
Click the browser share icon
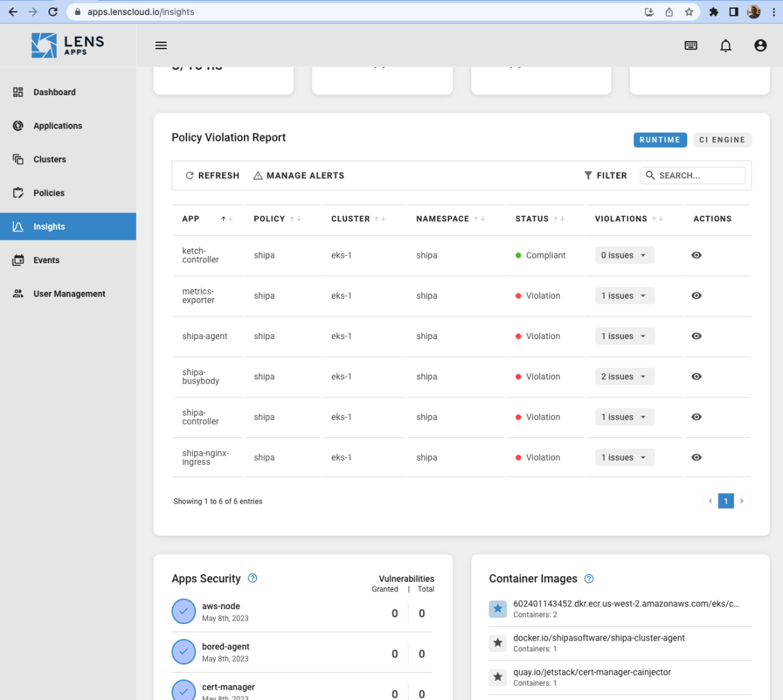click(x=669, y=12)
